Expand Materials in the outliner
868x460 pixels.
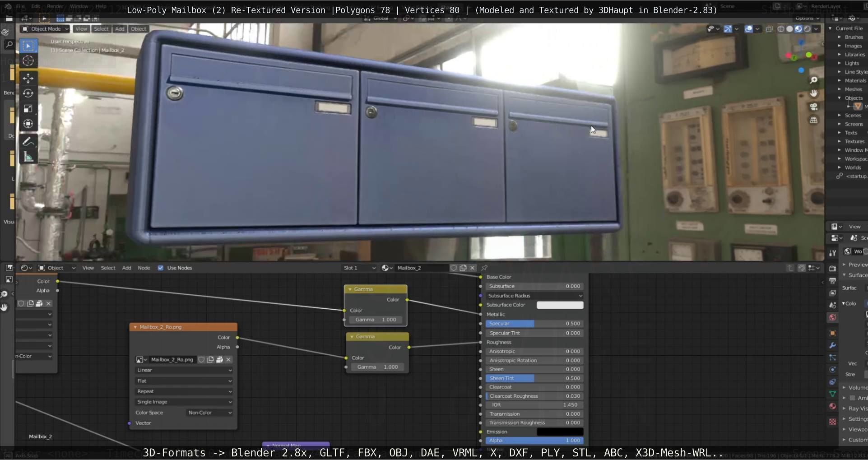coord(840,80)
